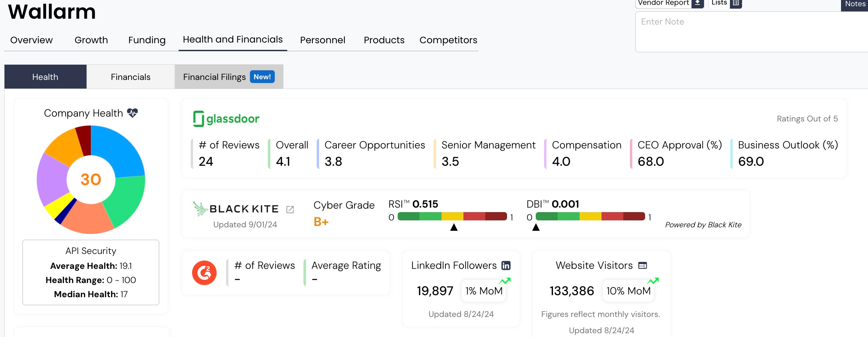868x337 pixels.
Task: Click the Vendor Report download icon
Action: [697, 3]
